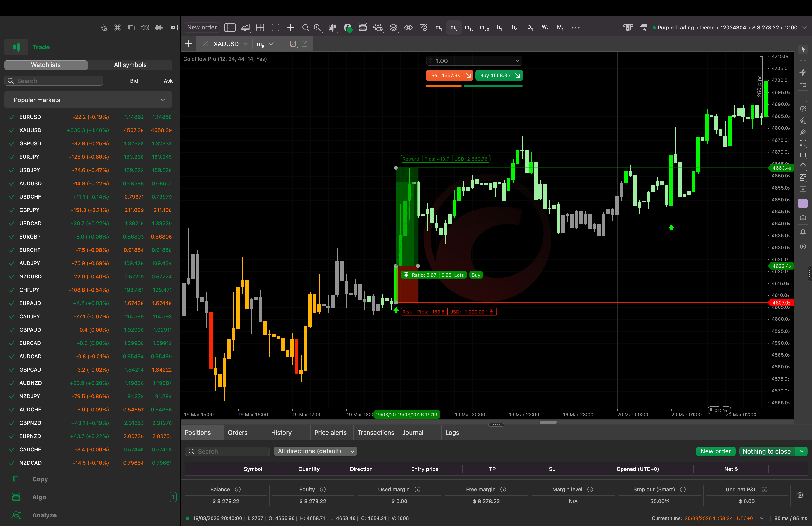Open the Algo robot icon in the toolbar
This screenshot has height=526, width=812.
pos(363,27)
